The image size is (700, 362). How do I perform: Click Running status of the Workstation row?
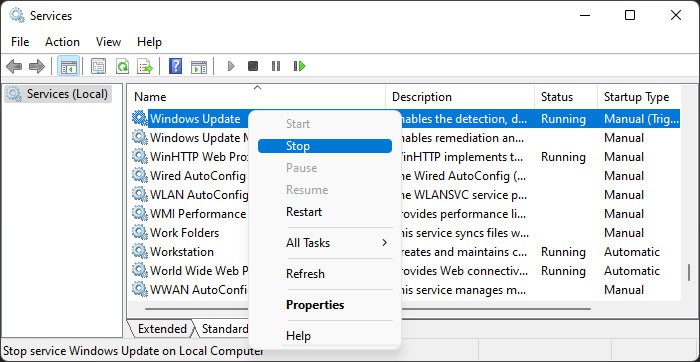tap(563, 252)
